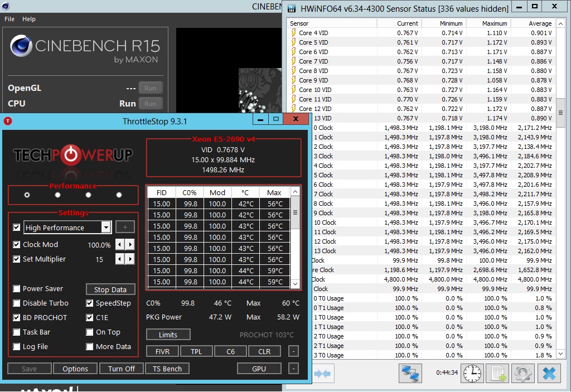Screen dimensions: 571x392
Task: Click the Core 7 VID lightning icon
Action: 293,61
